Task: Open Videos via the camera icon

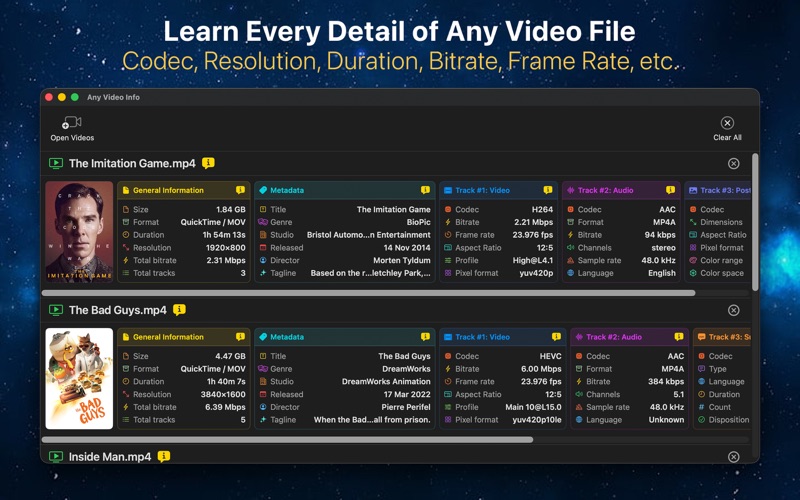Action: [72, 123]
